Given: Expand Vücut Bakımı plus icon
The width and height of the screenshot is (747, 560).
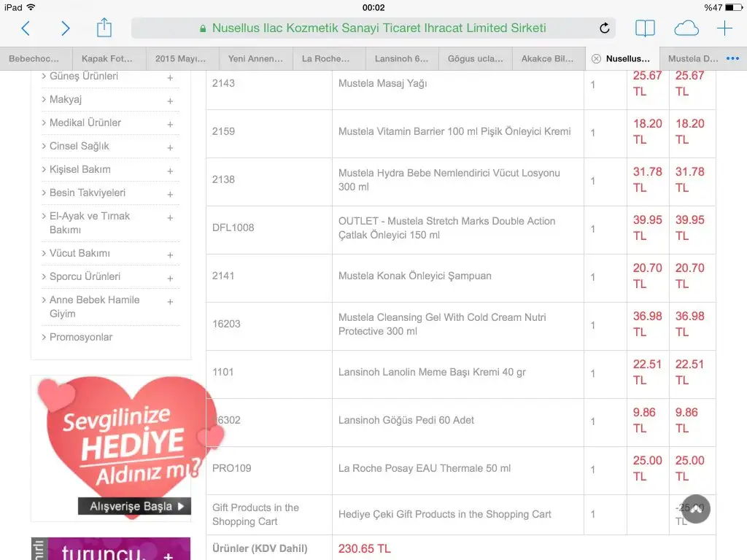Looking at the screenshot, I should coord(170,254).
